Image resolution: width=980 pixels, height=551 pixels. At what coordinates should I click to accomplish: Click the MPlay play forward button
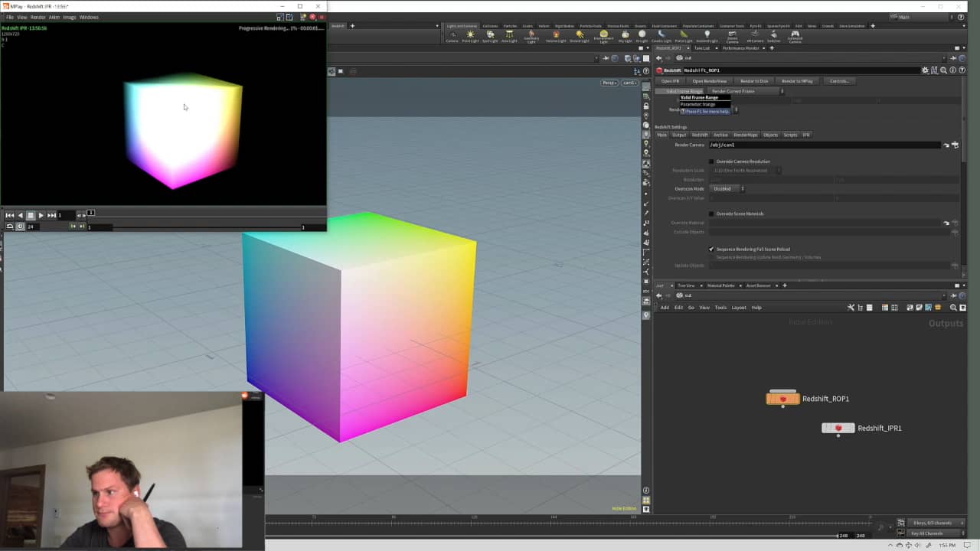(x=41, y=215)
